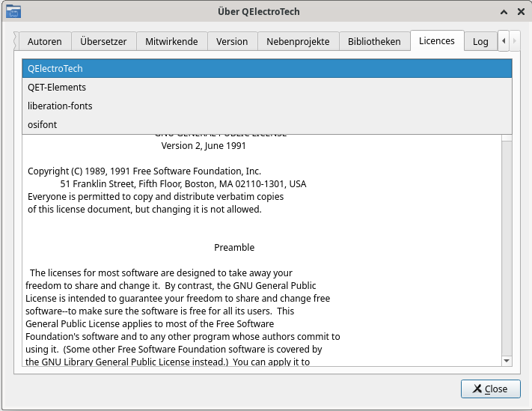Click the scrollbar down arrow of license text
The image size is (532, 411).
(507, 361)
